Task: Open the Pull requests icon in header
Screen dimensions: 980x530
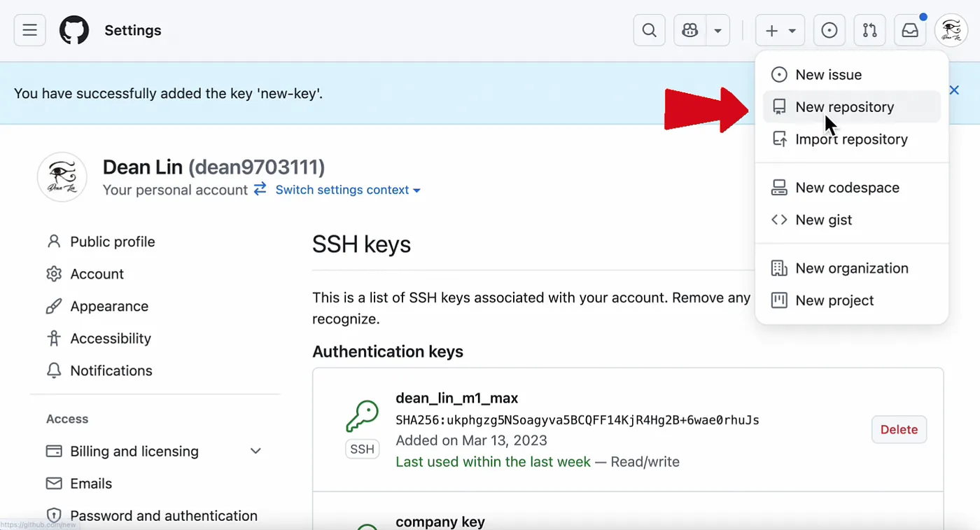Action: point(869,30)
